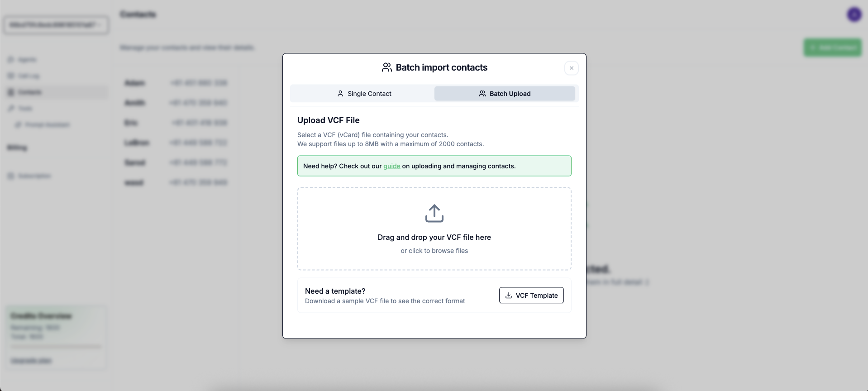Click the Call Log icon in the sidebar

11,76
